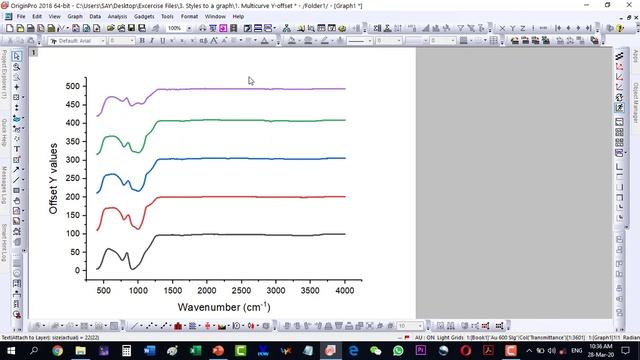Screen dimensions: 640x360
Task: Toggle Underline text formatting
Action: pyautogui.click(x=162, y=40)
